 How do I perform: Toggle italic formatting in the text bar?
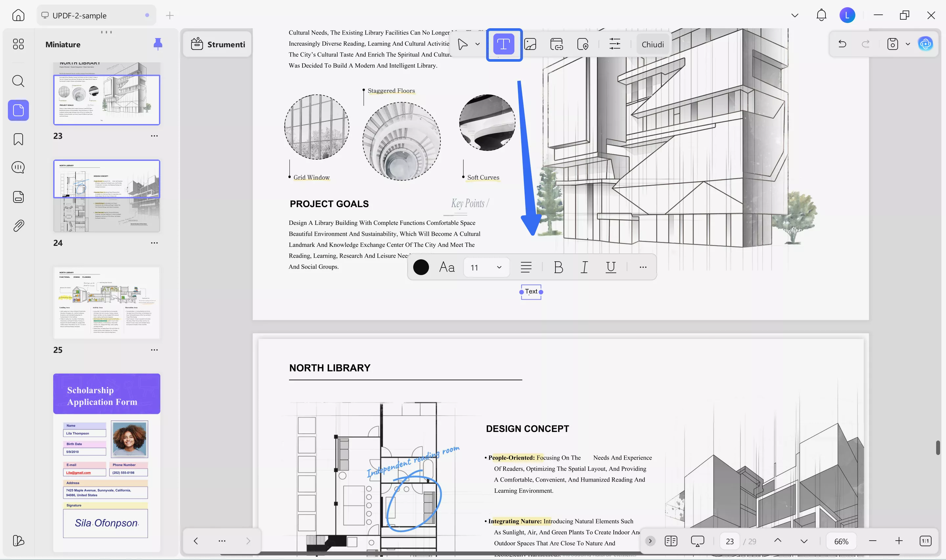(584, 267)
